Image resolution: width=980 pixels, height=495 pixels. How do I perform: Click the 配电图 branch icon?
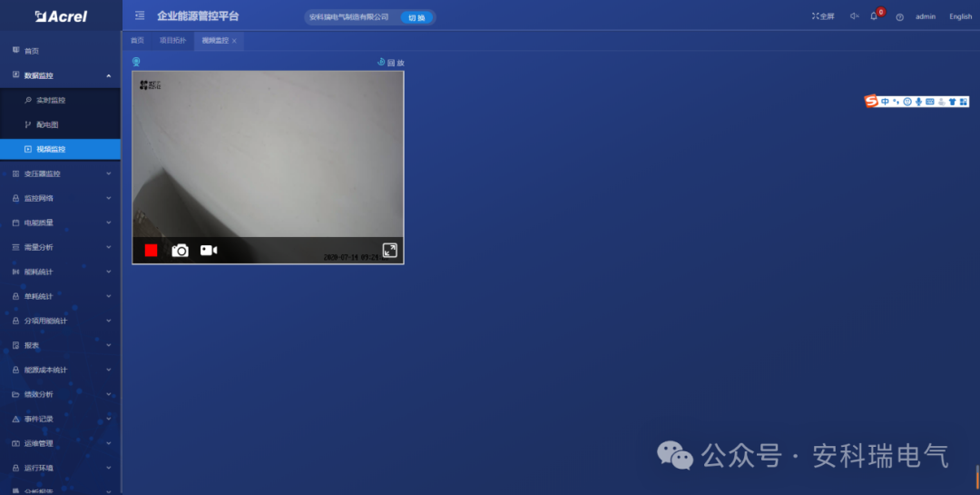[27, 124]
